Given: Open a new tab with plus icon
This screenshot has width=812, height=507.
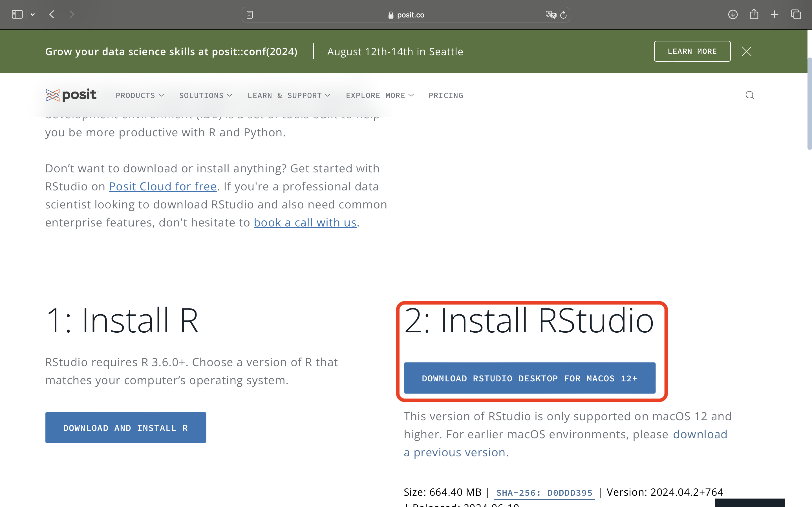Looking at the screenshot, I should click(775, 14).
